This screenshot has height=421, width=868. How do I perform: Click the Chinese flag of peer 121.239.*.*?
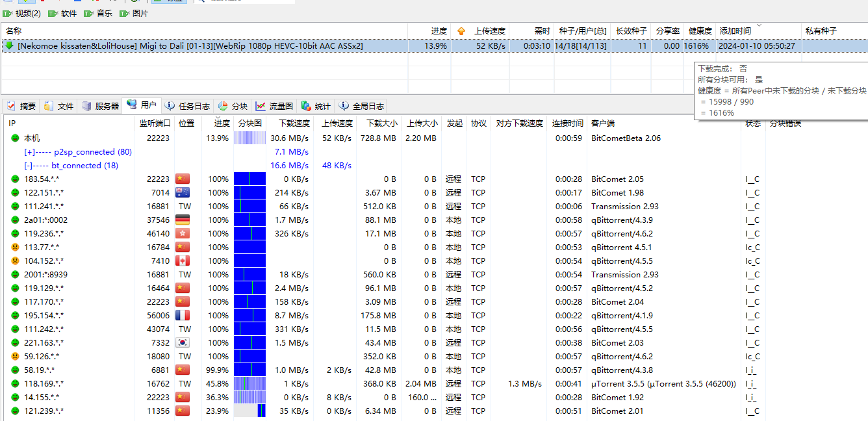click(x=183, y=411)
